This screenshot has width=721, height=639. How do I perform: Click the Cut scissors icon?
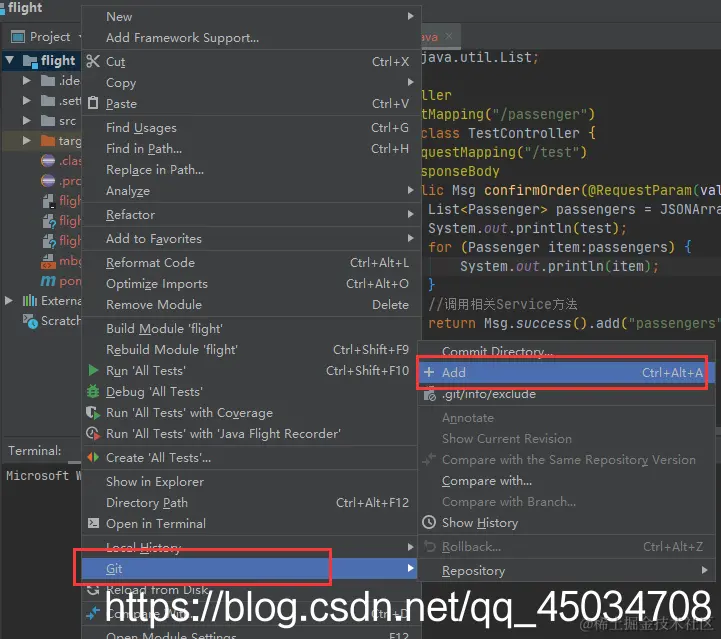click(x=93, y=61)
